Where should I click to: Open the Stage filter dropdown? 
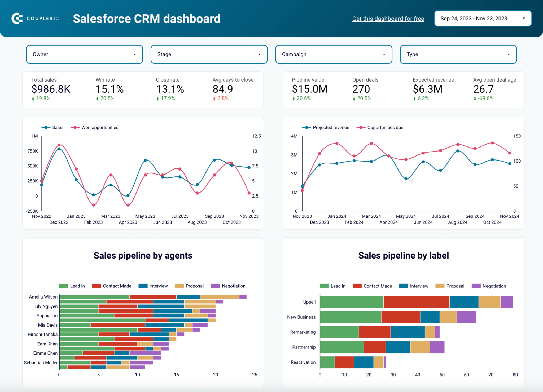(x=209, y=54)
